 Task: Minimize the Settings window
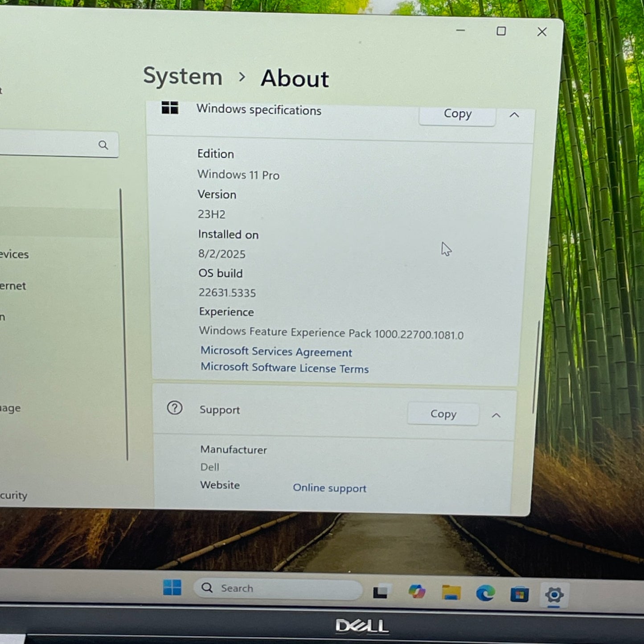click(461, 30)
